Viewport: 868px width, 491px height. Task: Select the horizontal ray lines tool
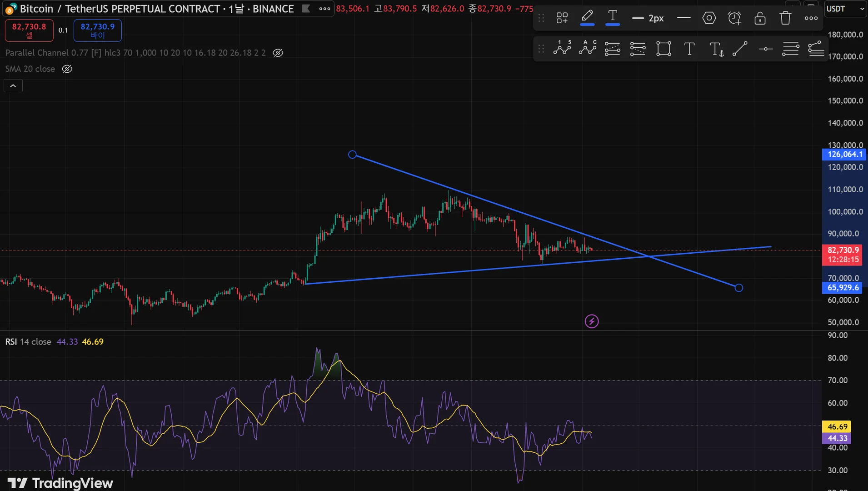[x=791, y=49]
